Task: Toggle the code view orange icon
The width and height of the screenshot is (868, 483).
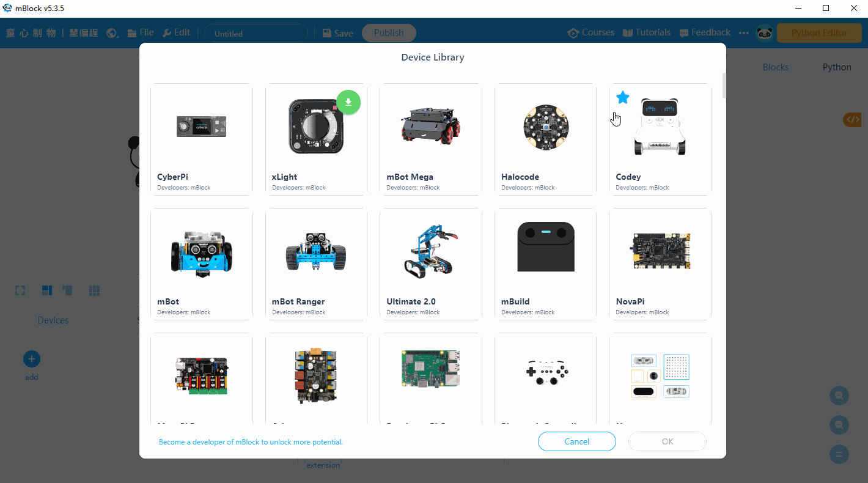Action: [853, 120]
